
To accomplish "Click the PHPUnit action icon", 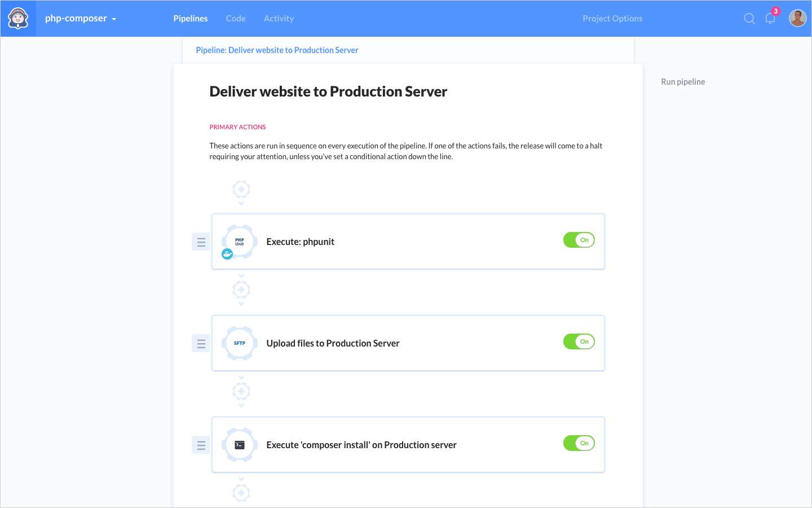I will [x=240, y=242].
